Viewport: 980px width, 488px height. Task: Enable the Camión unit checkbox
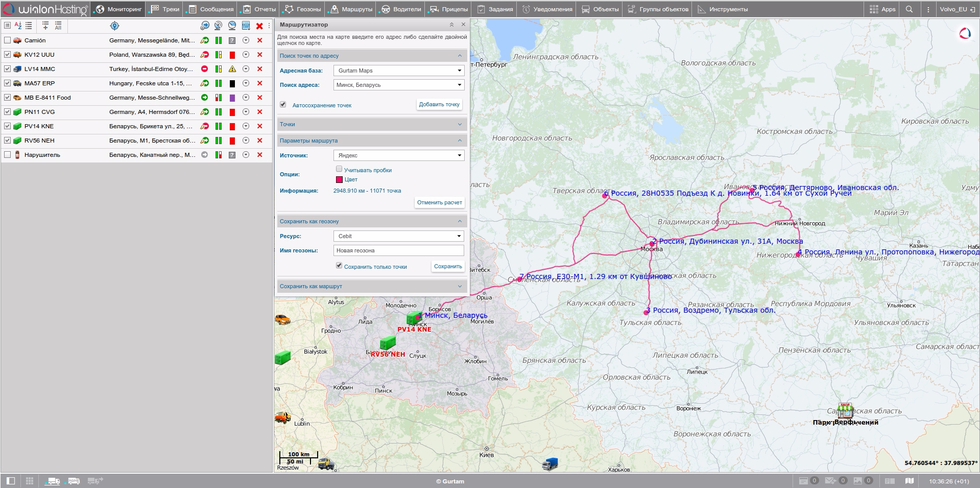[8, 40]
